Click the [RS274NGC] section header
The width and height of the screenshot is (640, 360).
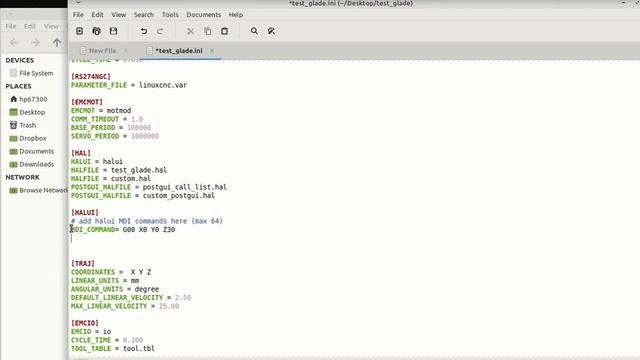(x=91, y=77)
